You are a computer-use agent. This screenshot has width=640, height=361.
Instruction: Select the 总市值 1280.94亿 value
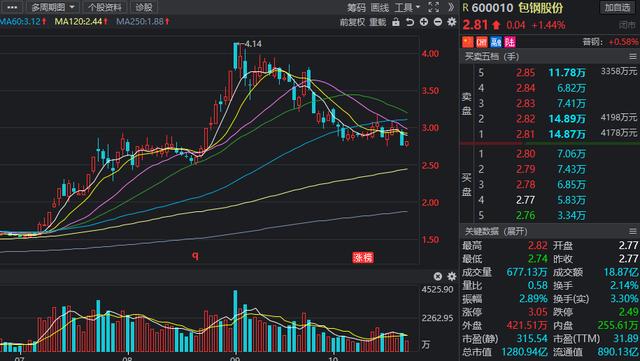click(x=524, y=352)
